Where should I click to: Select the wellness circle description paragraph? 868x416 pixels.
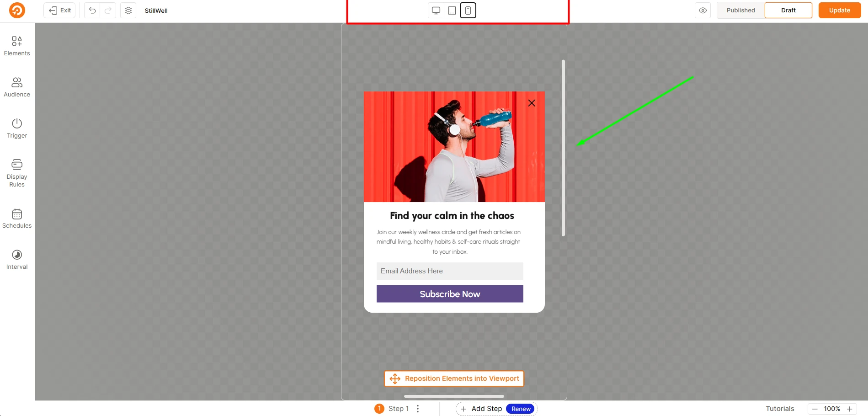tap(449, 242)
